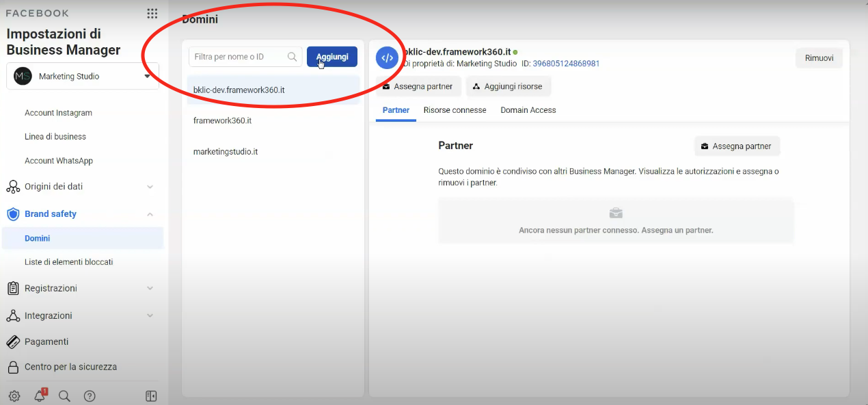The image size is (868, 405).
Task: Open Account Instagram settings
Action: (x=58, y=113)
